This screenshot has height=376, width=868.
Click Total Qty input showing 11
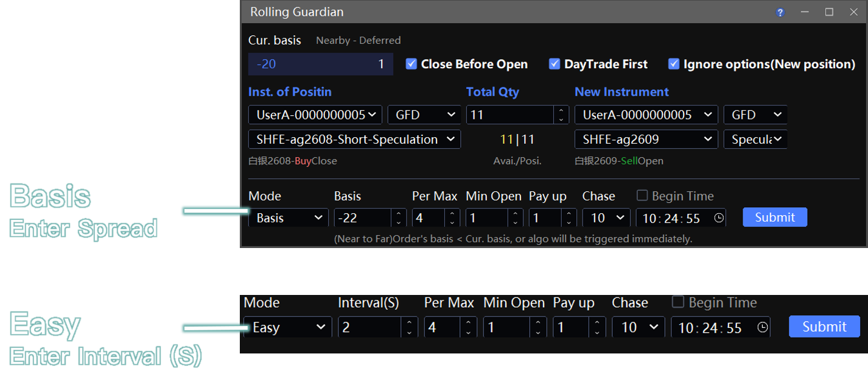tap(510, 115)
